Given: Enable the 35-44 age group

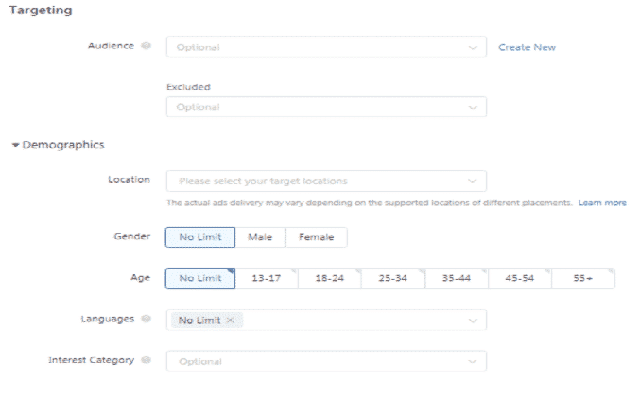Looking at the screenshot, I should [456, 278].
